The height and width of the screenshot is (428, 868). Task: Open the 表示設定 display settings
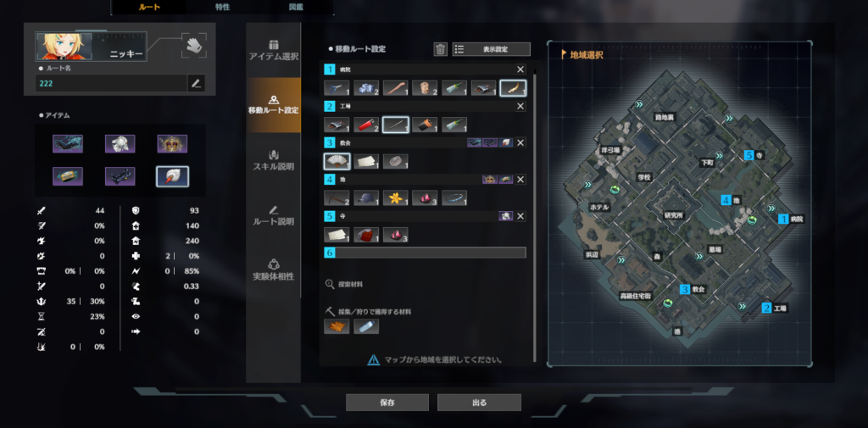pos(492,48)
